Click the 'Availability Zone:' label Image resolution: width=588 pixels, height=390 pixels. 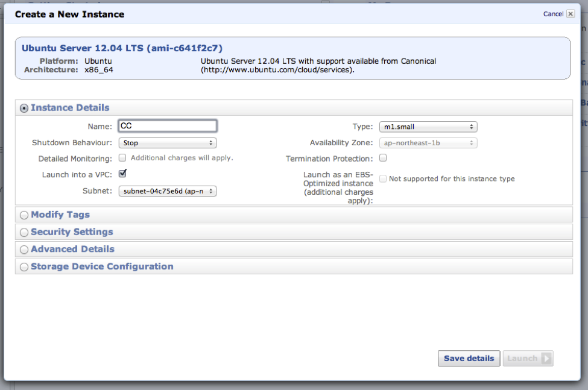click(341, 143)
